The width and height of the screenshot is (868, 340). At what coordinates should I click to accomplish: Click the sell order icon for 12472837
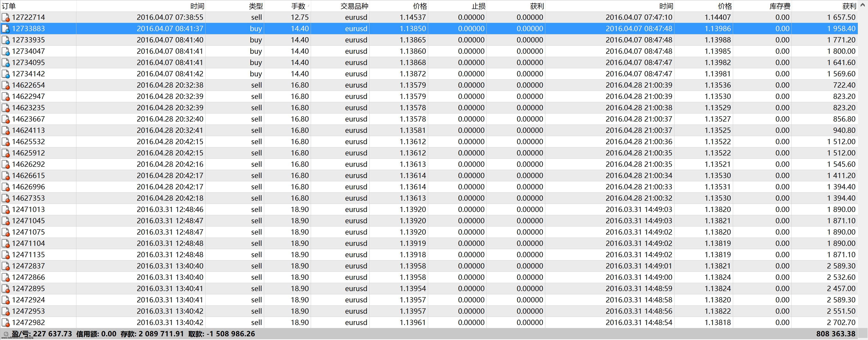click(x=6, y=266)
